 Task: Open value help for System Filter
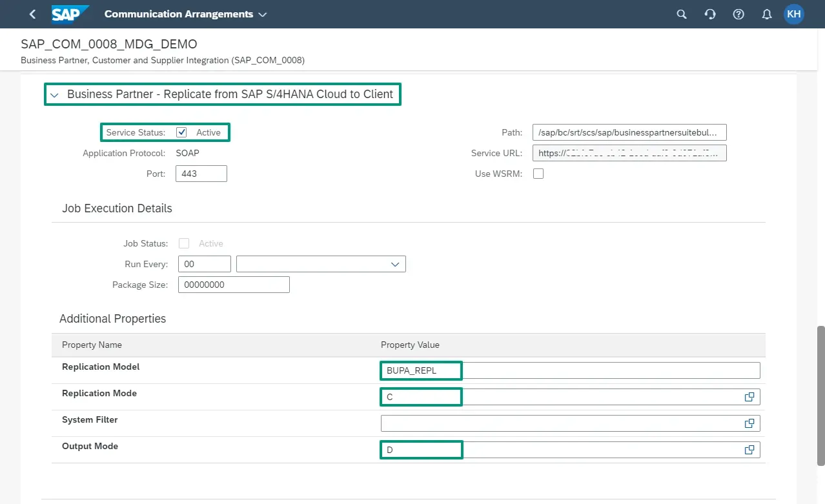[749, 423]
